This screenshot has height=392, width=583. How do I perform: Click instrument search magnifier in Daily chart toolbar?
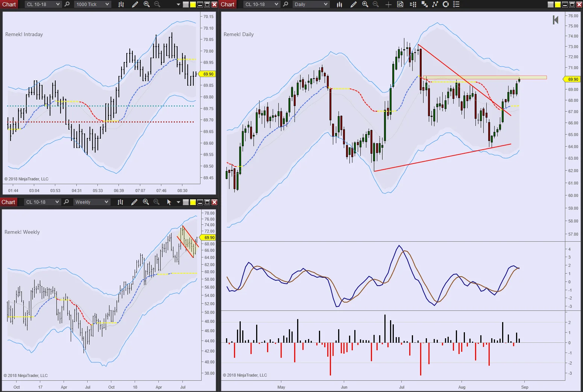coord(285,5)
